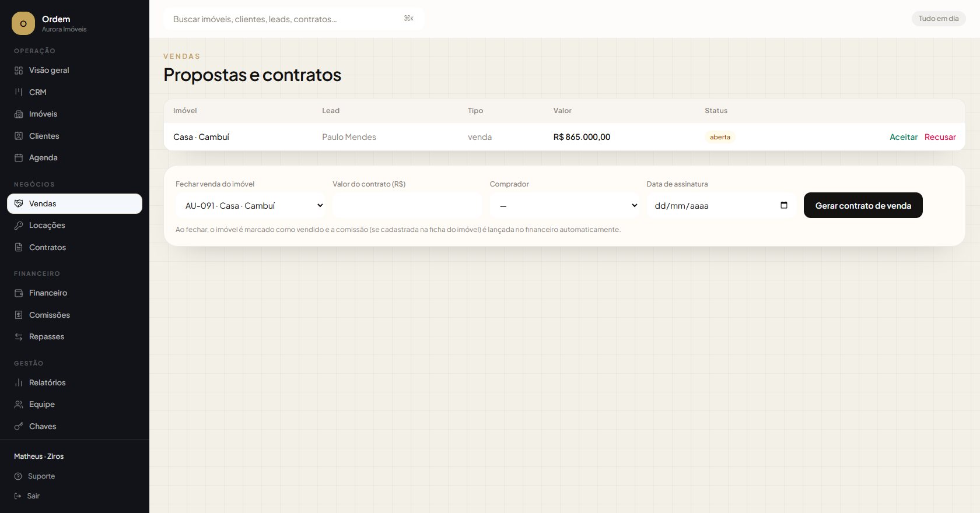Click the Sair logout icon
The width and height of the screenshot is (980, 513).
click(x=18, y=496)
